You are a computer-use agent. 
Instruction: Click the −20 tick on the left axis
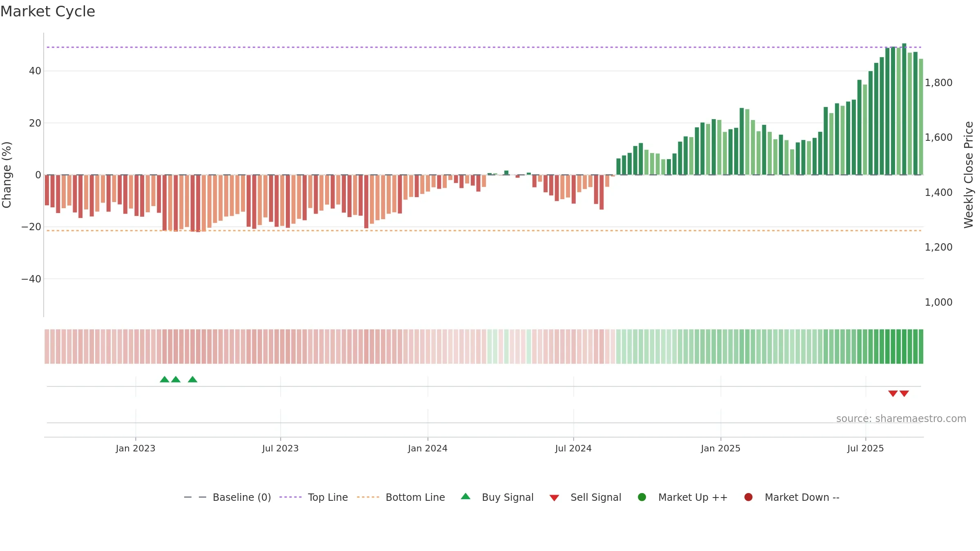(31, 227)
